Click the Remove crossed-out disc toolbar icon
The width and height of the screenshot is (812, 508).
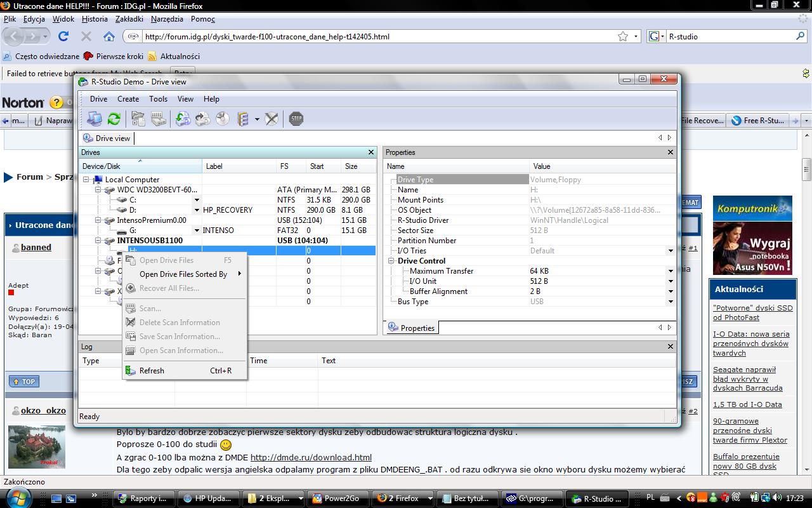coord(272,118)
